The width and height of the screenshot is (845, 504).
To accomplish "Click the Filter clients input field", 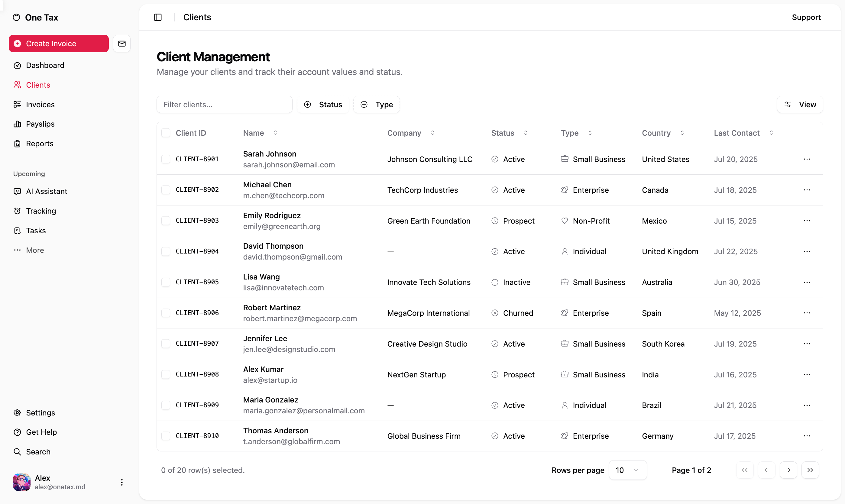I will (225, 105).
